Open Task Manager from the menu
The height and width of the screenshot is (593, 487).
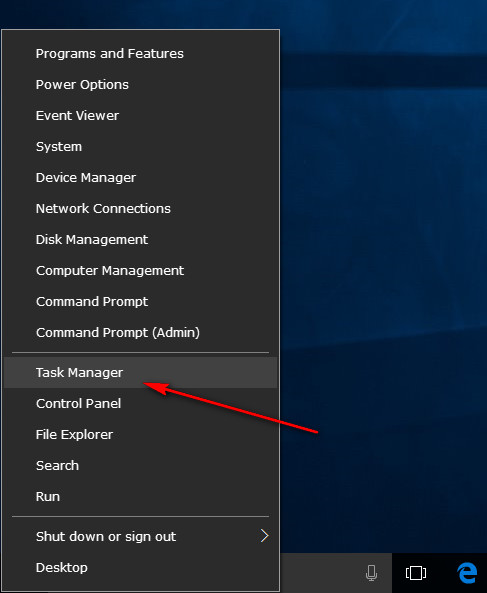pos(140,373)
